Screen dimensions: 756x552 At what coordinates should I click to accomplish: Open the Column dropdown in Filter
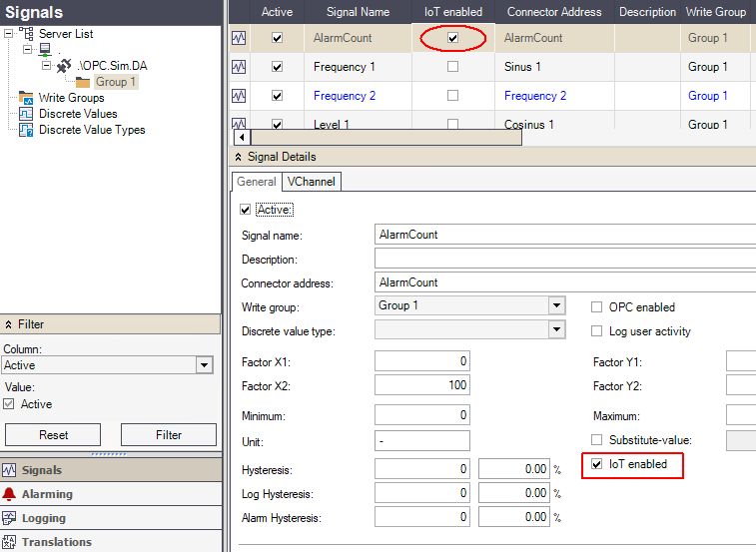(x=205, y=365)
